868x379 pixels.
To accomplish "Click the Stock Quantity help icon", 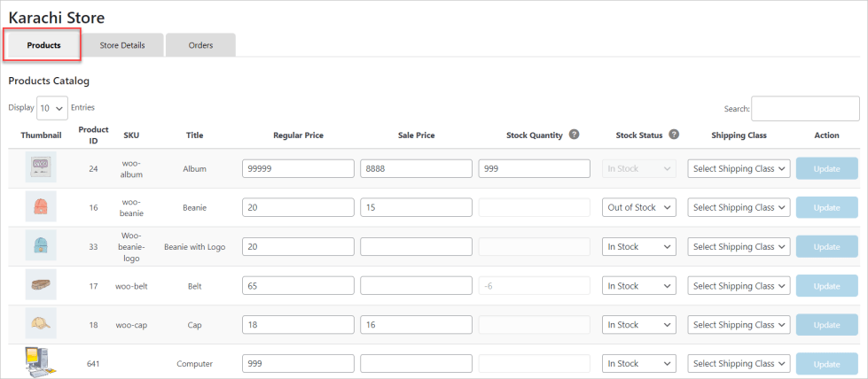I will pos(575,135).
